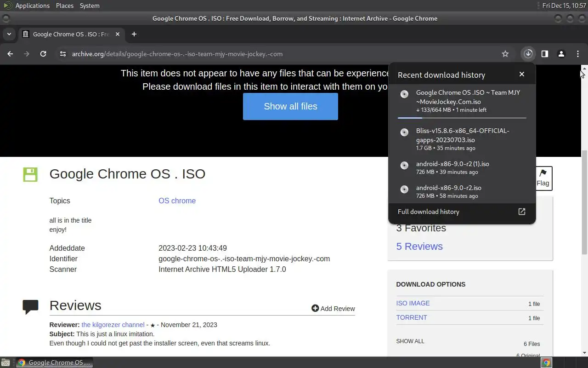Click the Internet Archive HTML5 Uploader 1.7.0 text

[222, 269]
